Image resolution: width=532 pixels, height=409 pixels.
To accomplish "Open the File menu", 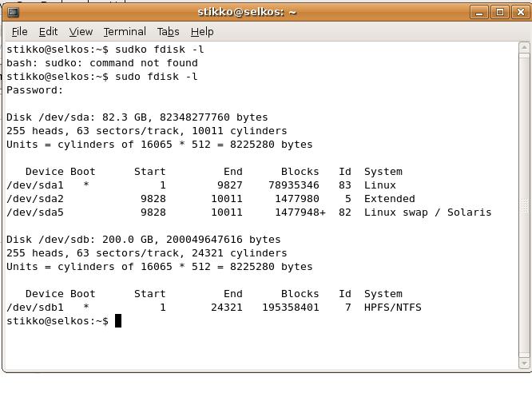I will pyautogui.click(x=20, y=32).
